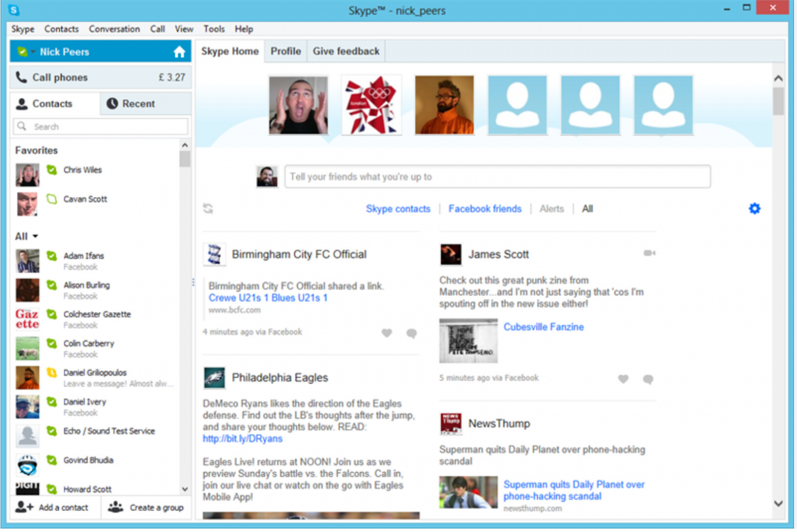This screenshot has width=797, height=532.
Task: Click the Add a contact icon
Action: coord(24,507)
